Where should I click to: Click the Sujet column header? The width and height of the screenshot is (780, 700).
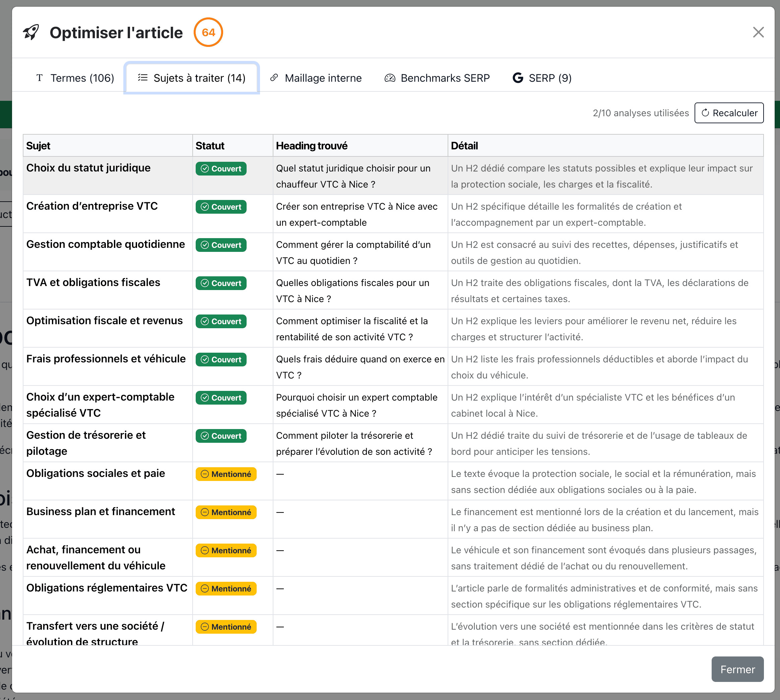point(39,146)
